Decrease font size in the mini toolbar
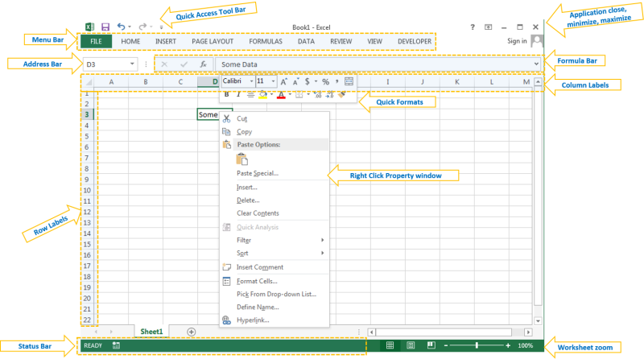Viewport: 644px width, 359px height. point(295,82)
